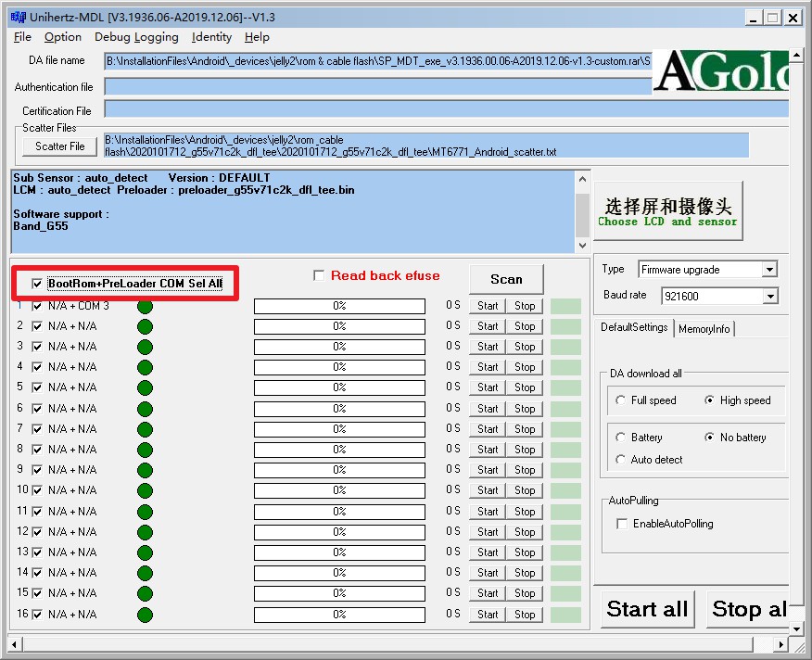The image size is (812, 660).
Task: Enable Read back efuse checkbox
Action: point(319,275)
